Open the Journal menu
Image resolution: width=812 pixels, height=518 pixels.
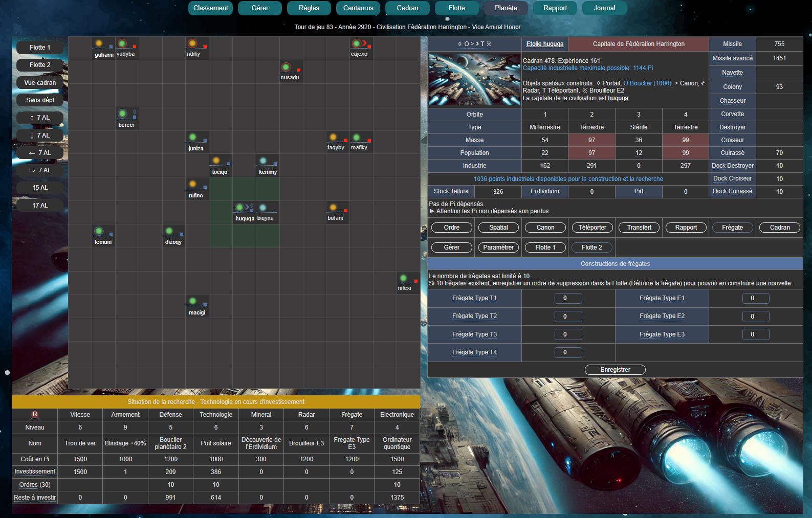coord(604,8)
